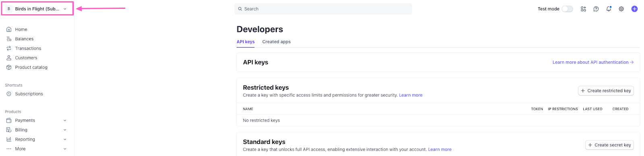This screenshot has height=156, width=644.
Task: Expand the Reporting chevron
Action: pos(65,139)
